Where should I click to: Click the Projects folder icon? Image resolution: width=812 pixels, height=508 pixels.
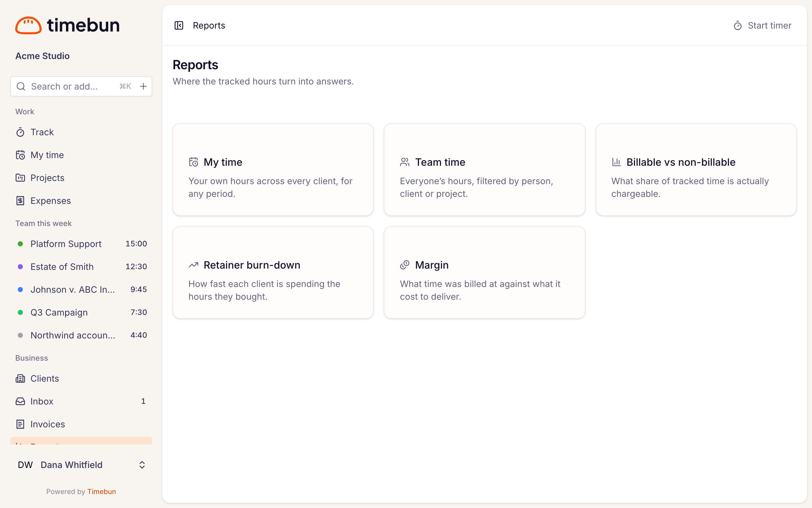tap(20, 178)
